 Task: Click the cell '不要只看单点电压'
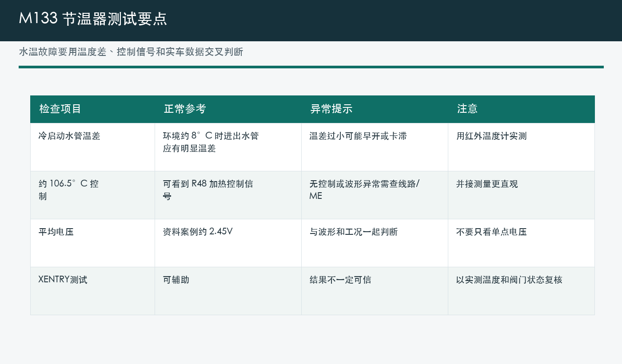521,243
